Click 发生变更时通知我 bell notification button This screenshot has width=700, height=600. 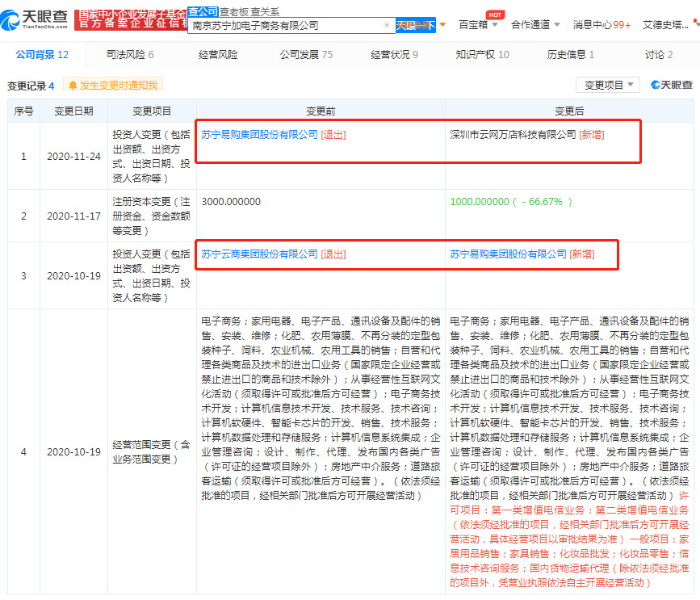click(113, 85)
